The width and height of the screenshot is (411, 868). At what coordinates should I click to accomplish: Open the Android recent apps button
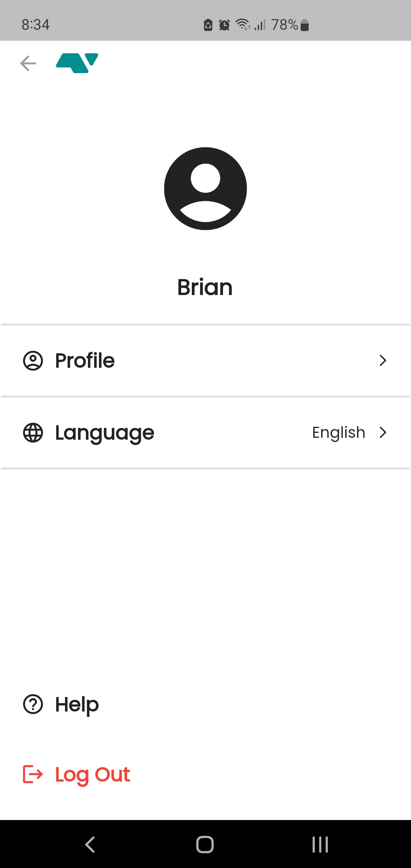[x=320, y=844]
